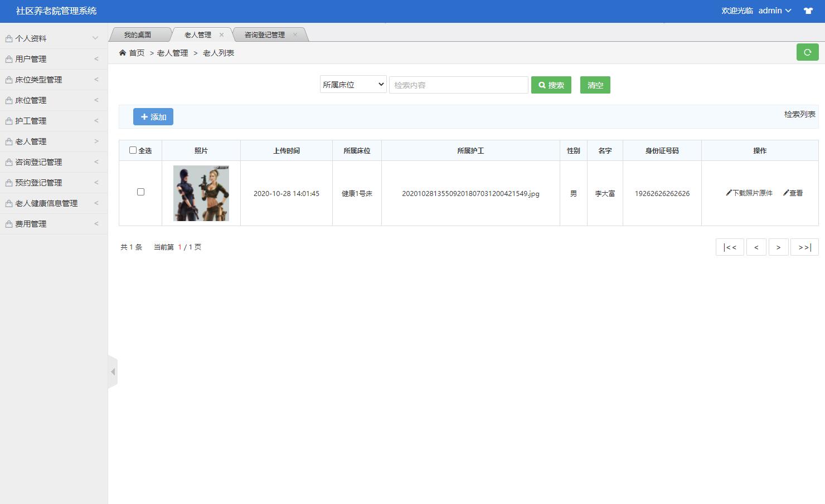Expand the 用户管理 sidebar section
Image resolution: width=825 pixels, height=504 pixels.
[53, 58]
